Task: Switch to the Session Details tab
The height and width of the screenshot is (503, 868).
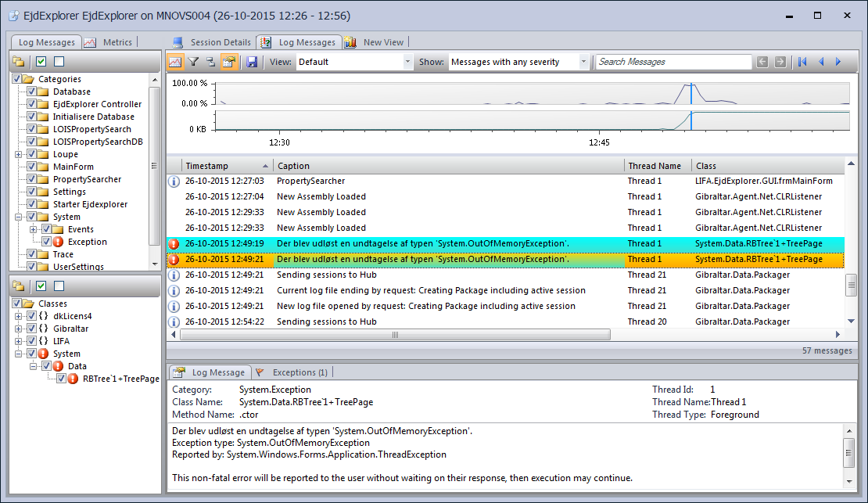Action: click(213, 42)
